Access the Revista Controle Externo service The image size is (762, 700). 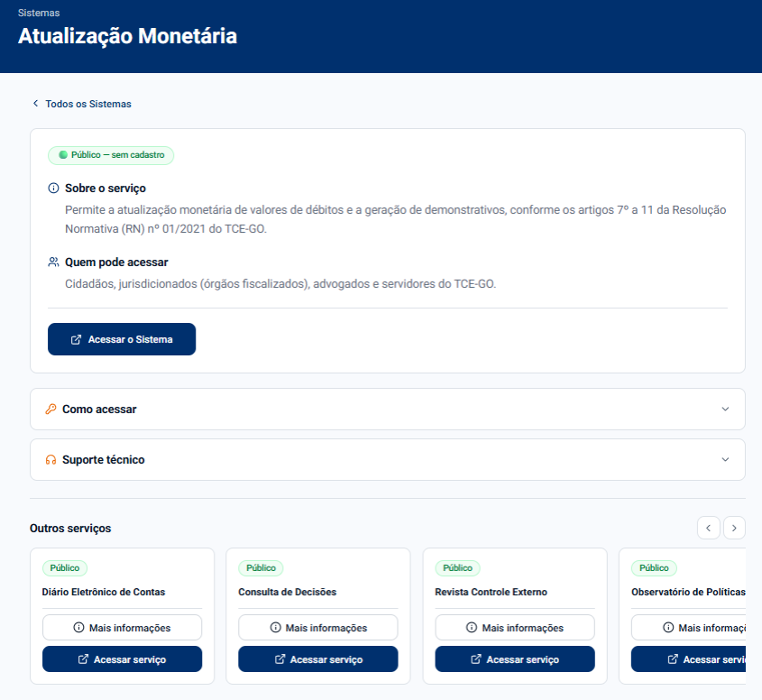coord(514,659)
